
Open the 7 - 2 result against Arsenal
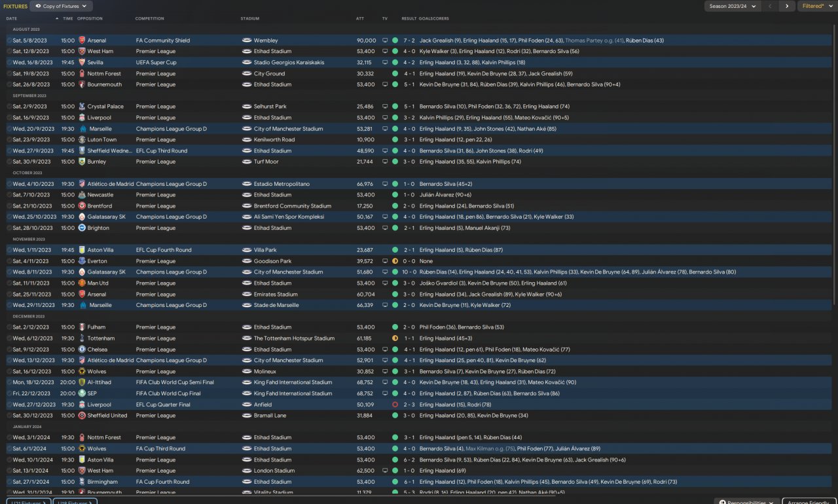(x=409, y=41)
